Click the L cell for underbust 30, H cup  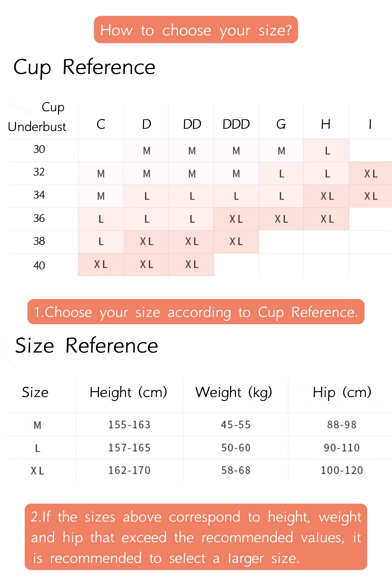[x=326, y=151]
